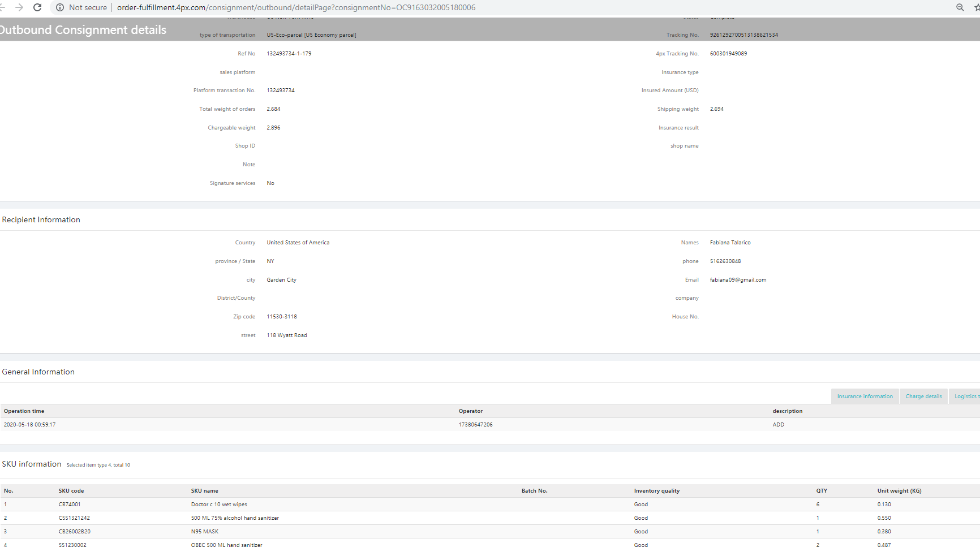Click the tracking number 92612927005131386​21534

pyautogui.click(x=743, y=35)
